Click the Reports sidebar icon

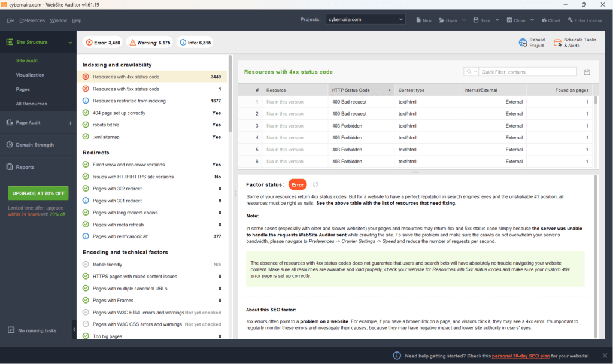(x=10, y=167)
